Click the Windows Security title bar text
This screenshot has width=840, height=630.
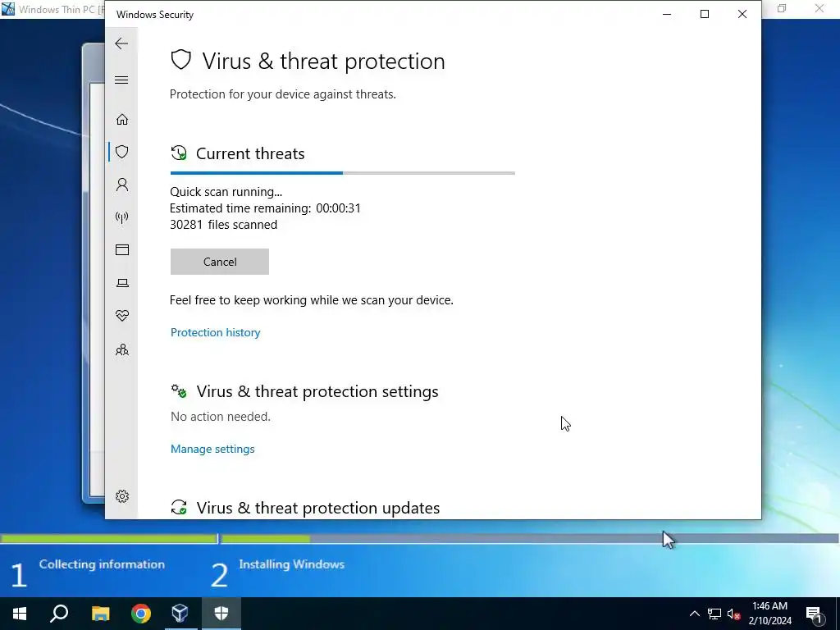pyautogui.click(x=155, y=15)
